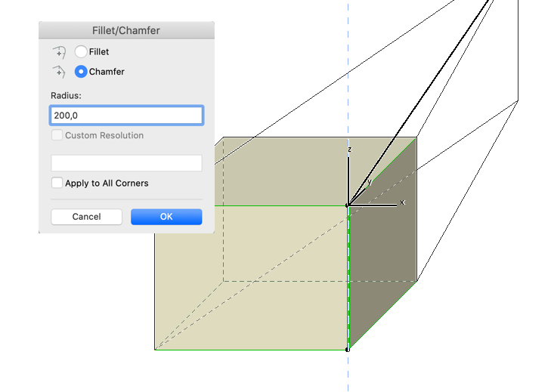Click the chamfer icon beside Chamfer option
This screenshot has height=392, width=551.
[x=59, y=72]
